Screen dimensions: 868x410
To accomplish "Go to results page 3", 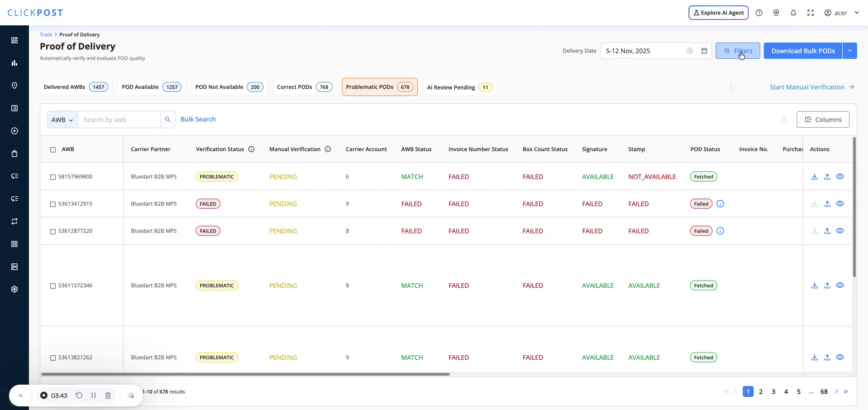I will (774, 391).
